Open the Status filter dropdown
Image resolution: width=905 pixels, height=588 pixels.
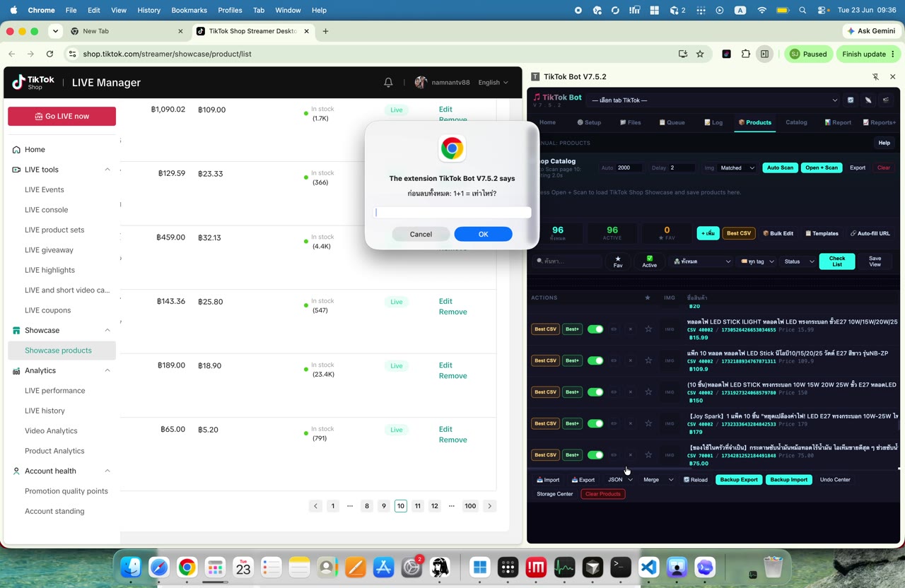tap(799, 261)
